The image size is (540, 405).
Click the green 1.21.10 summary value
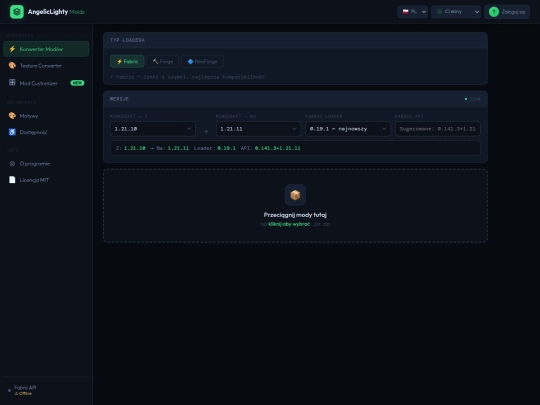[135, 148]
